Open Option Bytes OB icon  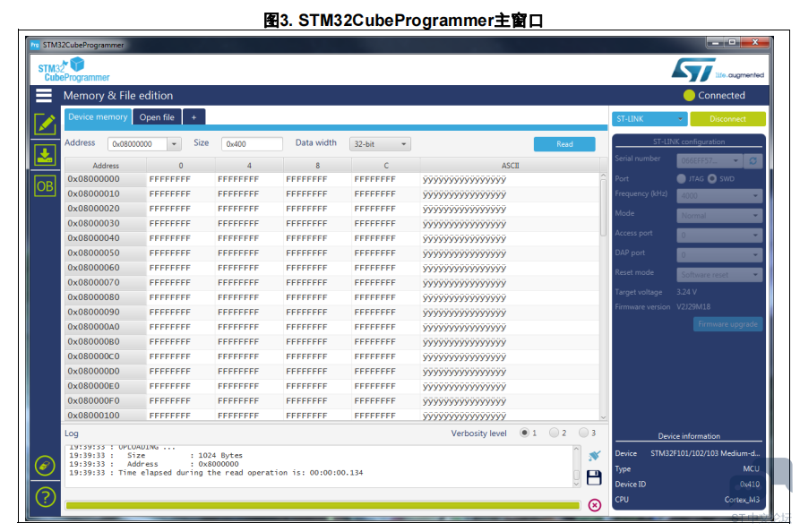click(x=45, y=186)
